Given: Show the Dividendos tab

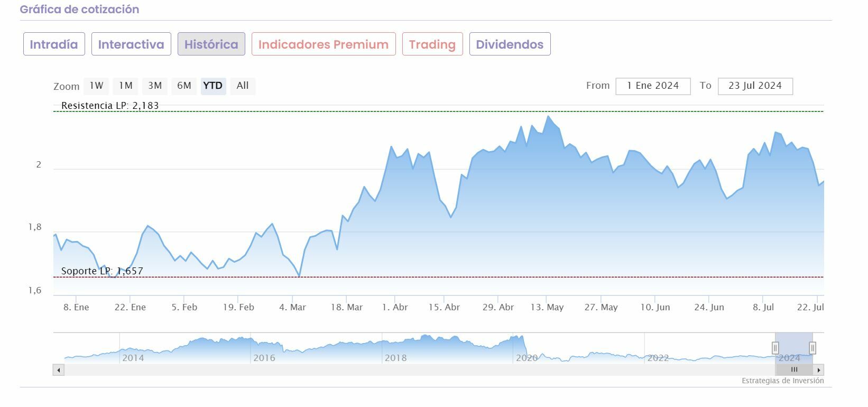Looking at the screenshot, I should tap(510, 44).
